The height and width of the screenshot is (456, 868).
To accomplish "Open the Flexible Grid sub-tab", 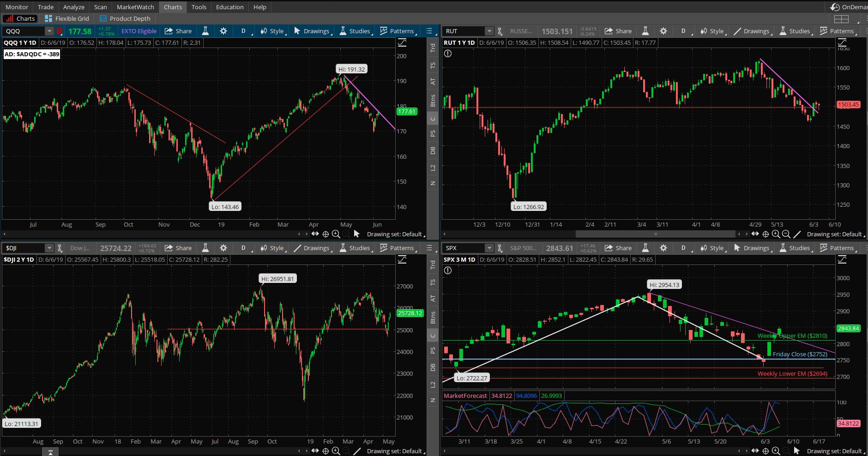I will 67,18.
